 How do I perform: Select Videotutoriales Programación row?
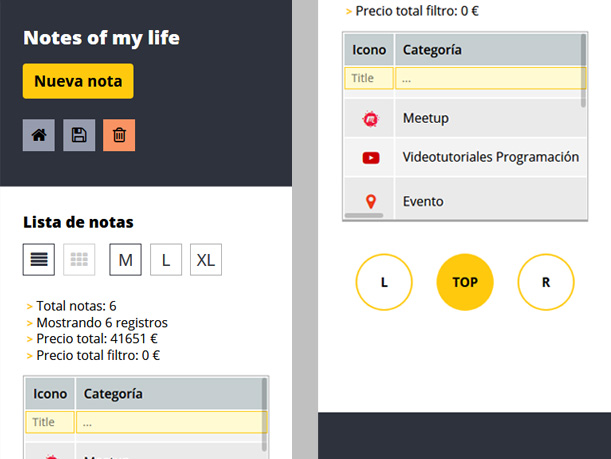pos(465,157)
